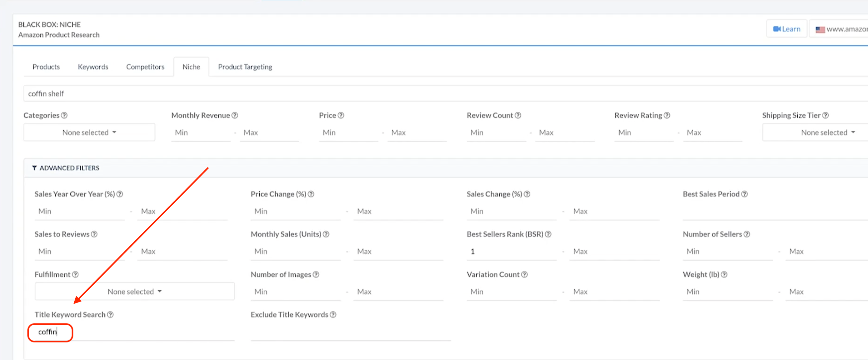The image size is (868, 360).
Task: Click help icon next to Categories
Action: click(x=64, y=115)
